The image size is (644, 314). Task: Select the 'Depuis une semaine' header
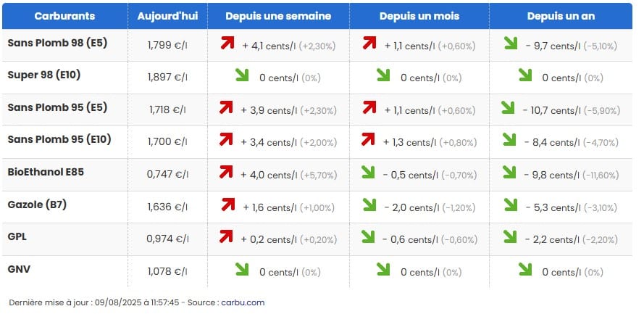pos(278,16)
